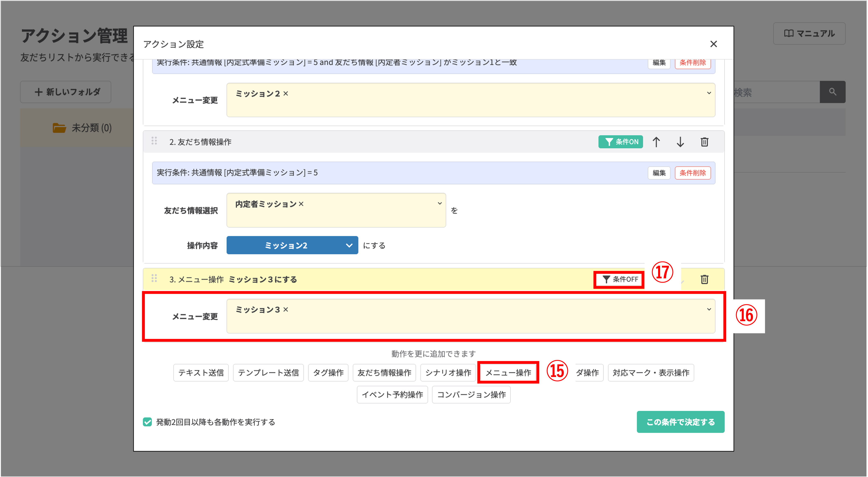Delete action 3 menu operation trash icon

(704, 279)
